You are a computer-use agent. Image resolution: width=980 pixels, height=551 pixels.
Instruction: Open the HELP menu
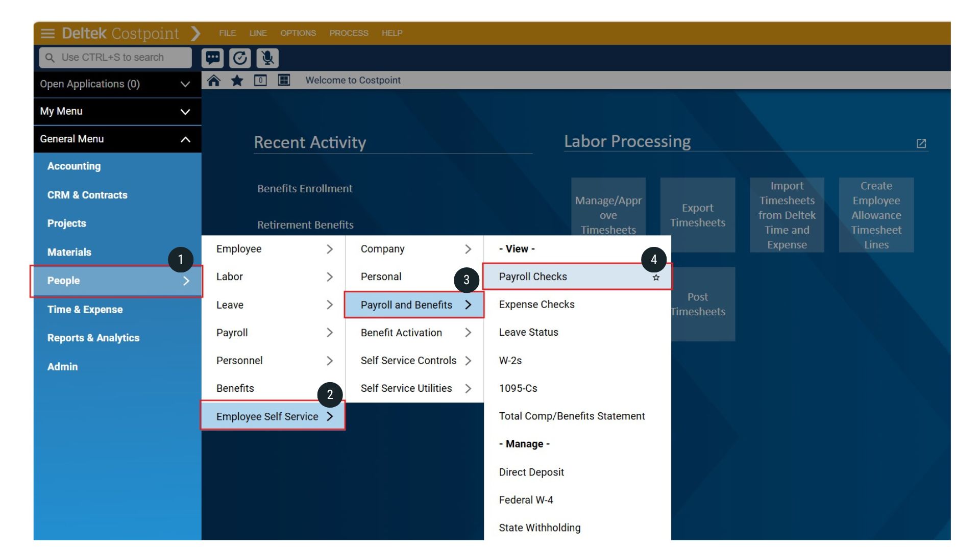tap(392, 33)
